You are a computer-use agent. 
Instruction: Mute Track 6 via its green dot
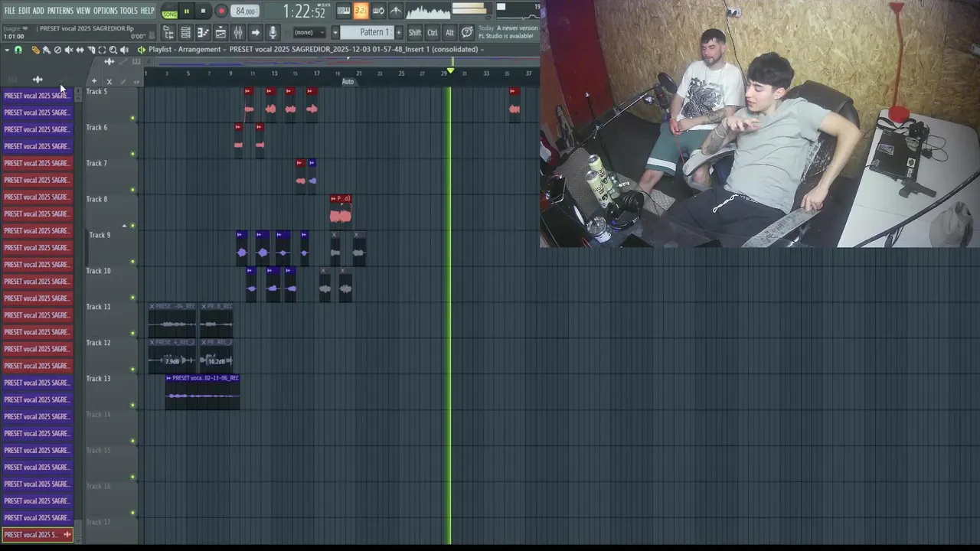(x=132, y=154)
